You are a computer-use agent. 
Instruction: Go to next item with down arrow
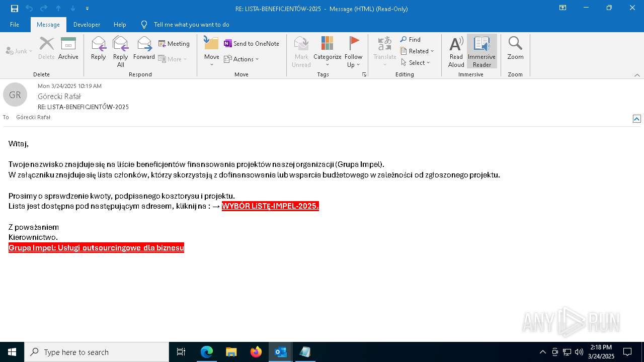[73, 8]
